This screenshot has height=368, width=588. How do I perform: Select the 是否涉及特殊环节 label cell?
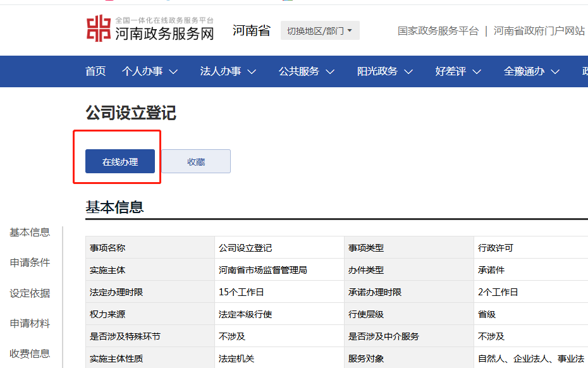coord(150,336)
